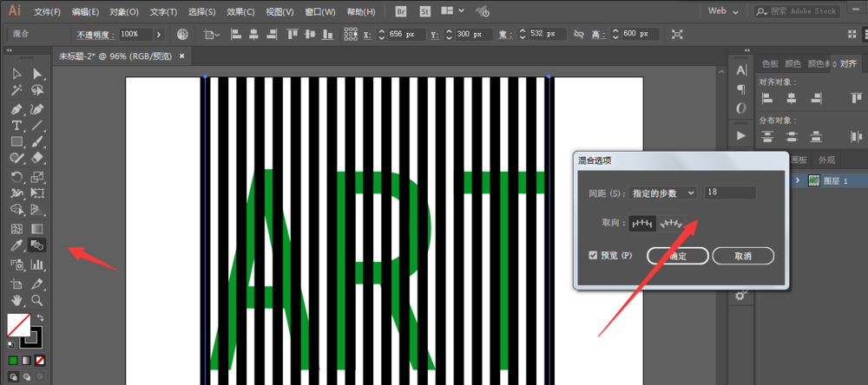The height and width of the screenshot is (385, 868).
Task: Open Adobe Stock via St icon
Action: coord(425,11)
